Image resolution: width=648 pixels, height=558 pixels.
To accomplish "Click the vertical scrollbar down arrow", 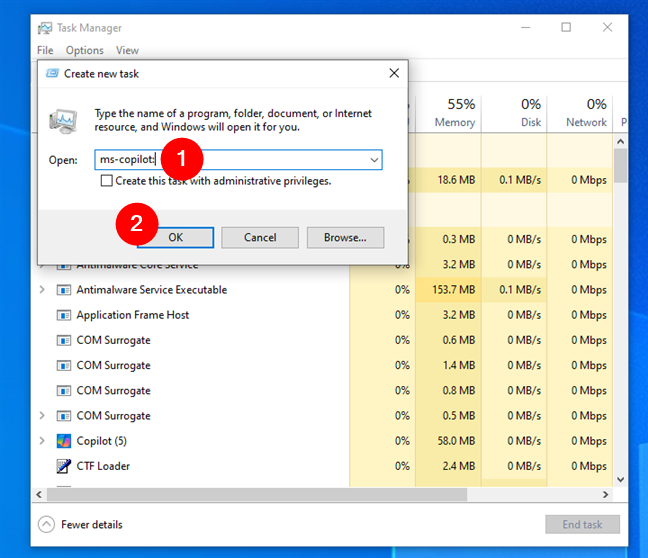I will click(x=620, y=479).
